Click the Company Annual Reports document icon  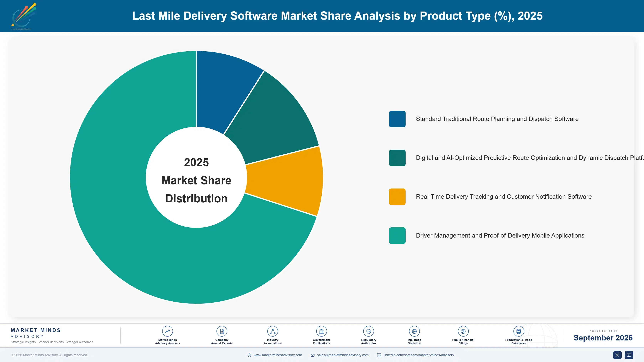(222, 331)
